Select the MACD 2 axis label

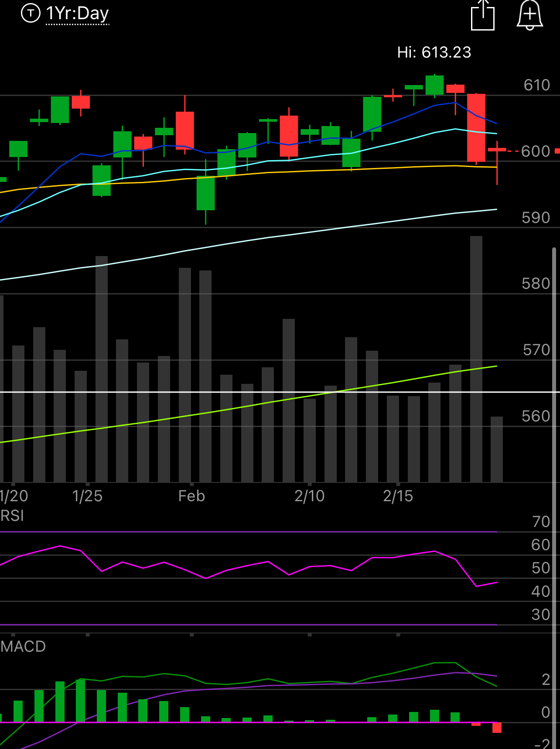tap(546, 680)
